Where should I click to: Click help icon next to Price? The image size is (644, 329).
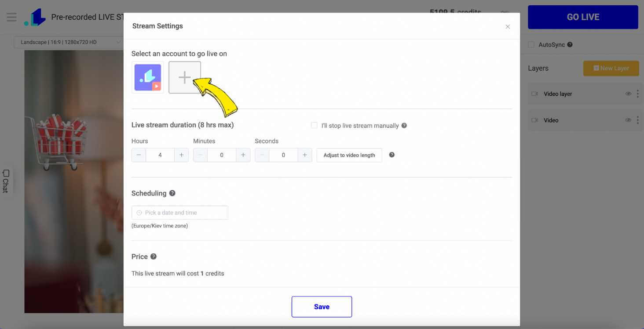coord(154,257)
